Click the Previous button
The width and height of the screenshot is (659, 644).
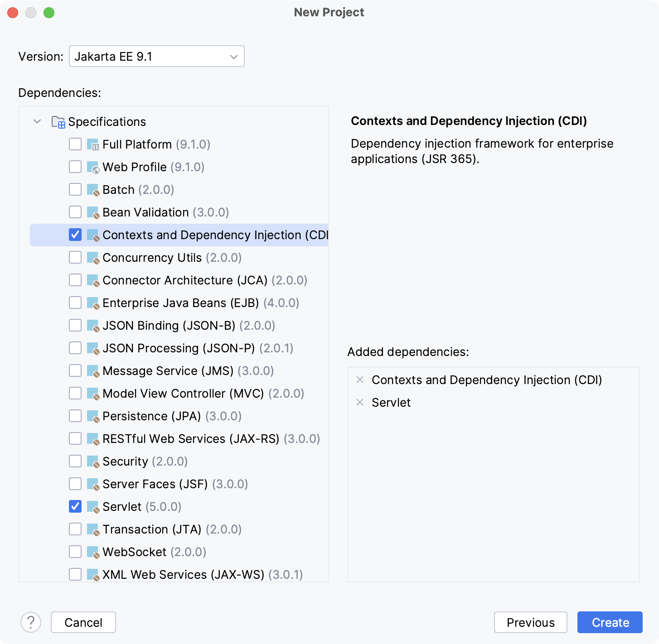point(531,622)
